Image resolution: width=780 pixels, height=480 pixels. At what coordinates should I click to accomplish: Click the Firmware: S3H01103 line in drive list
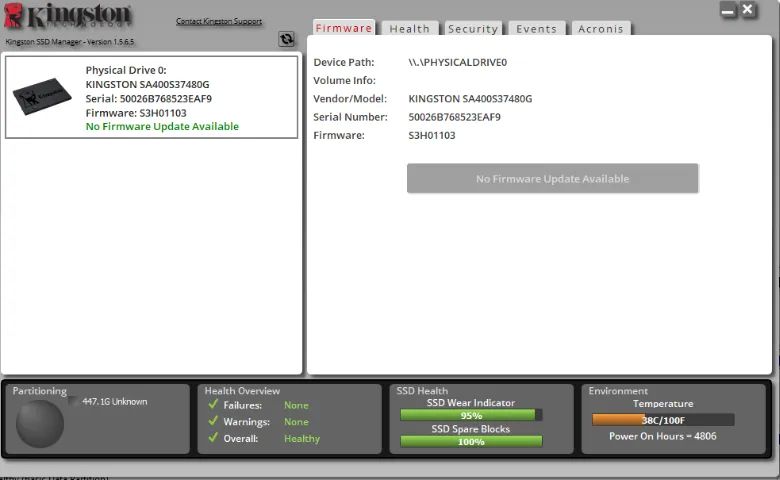pos(136,113)
